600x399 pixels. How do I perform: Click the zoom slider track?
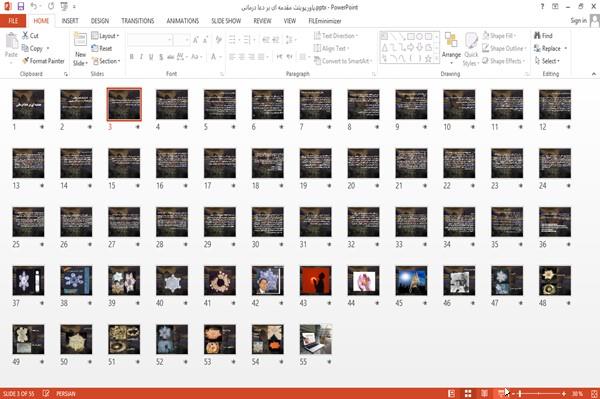click(x=538, y=393)
